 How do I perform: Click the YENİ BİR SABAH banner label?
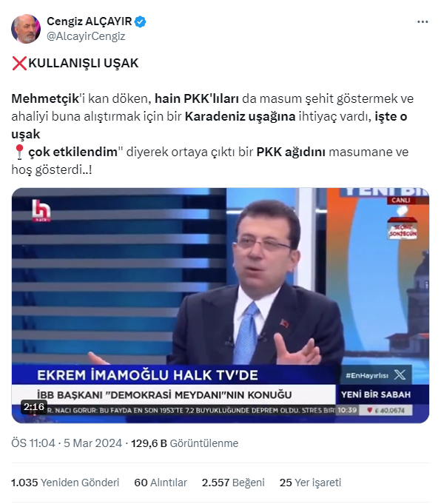[x=376, y=394]
